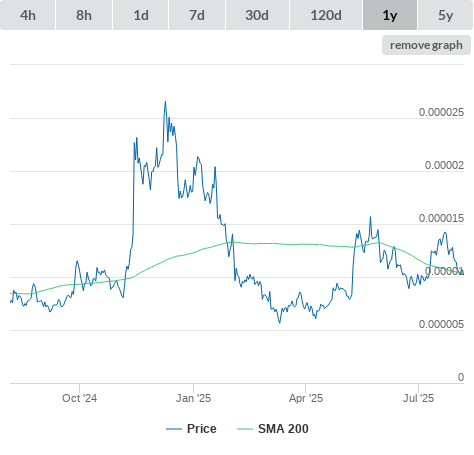Toggle the Price series legend label
474x455 pixels.
tap(202, 429)
